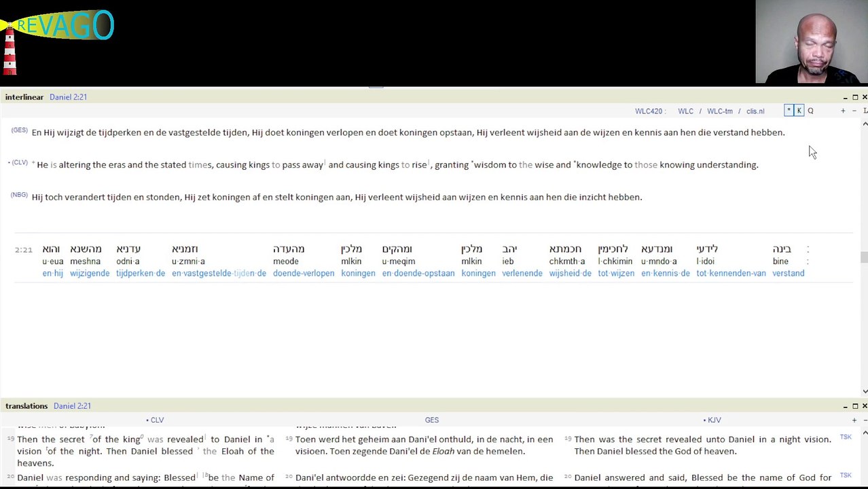This screenshot has width=868, height=489.
Task: Select the WLC text link
Action: (685, 111)
